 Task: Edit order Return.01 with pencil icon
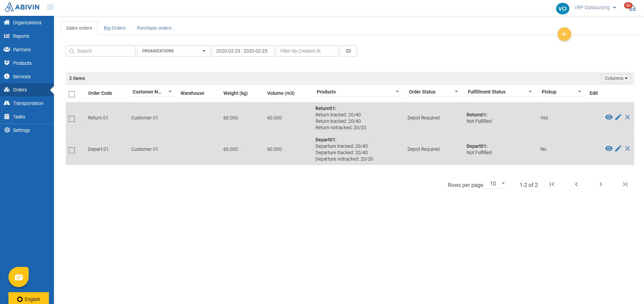pyautogui.click(x=618, y=117)
